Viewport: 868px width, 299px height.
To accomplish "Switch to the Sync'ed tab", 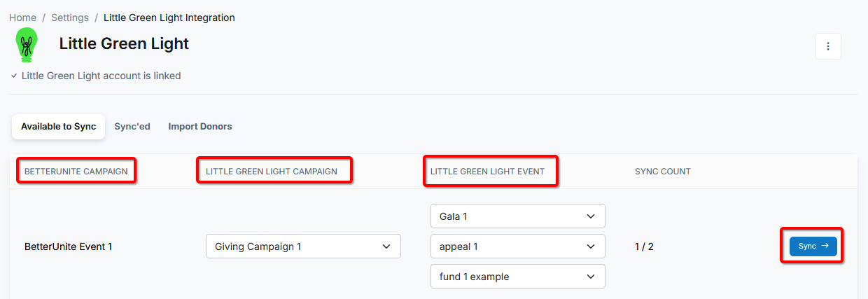I will [132, 127].
